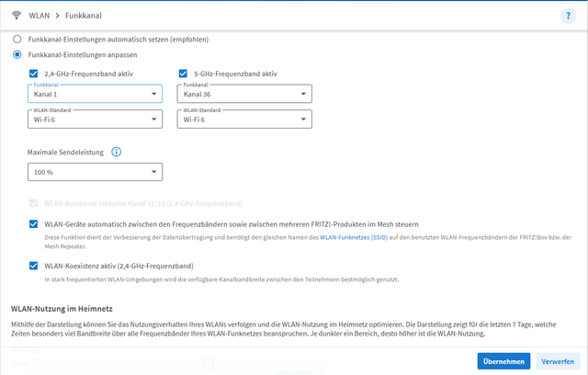The image size is (588, 375).
Task: Show info for Maximale Sendeleistung
Action: pyautogui.click(x=117, y=152)
